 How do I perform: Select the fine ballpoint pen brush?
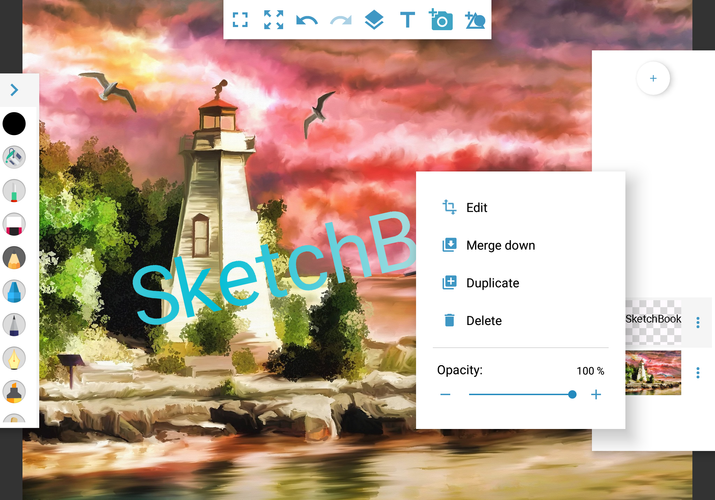pyautogui.click(x=14, y=325)
